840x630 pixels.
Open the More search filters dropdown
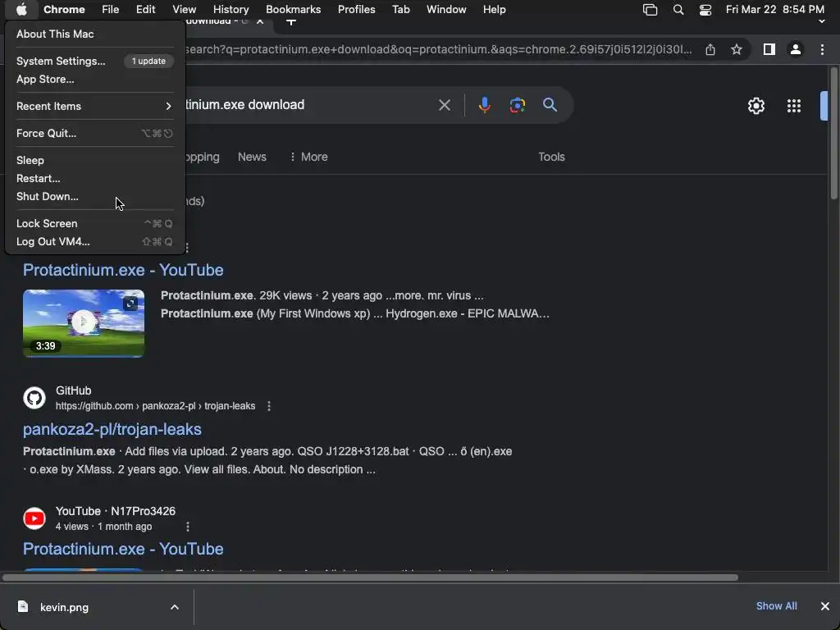[308, 157]
